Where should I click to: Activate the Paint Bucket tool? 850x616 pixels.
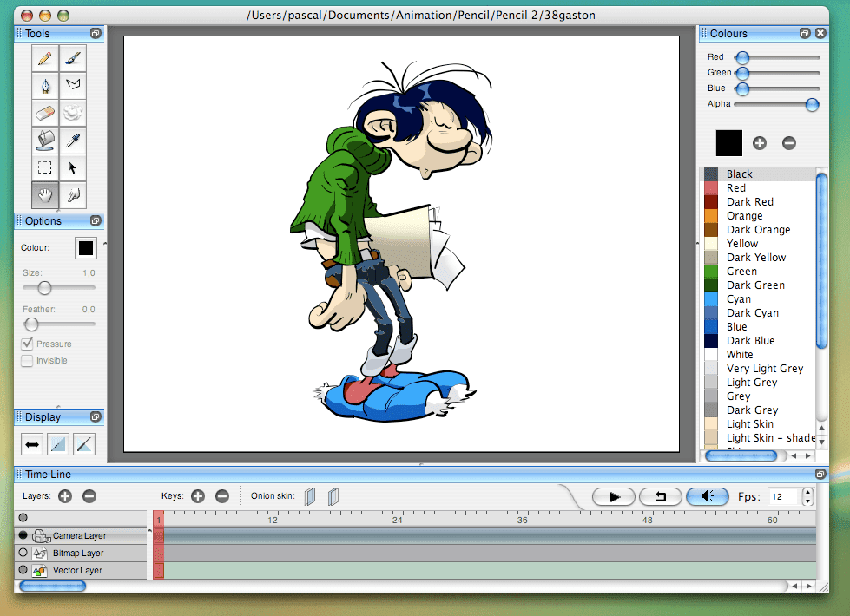point(45,140)
